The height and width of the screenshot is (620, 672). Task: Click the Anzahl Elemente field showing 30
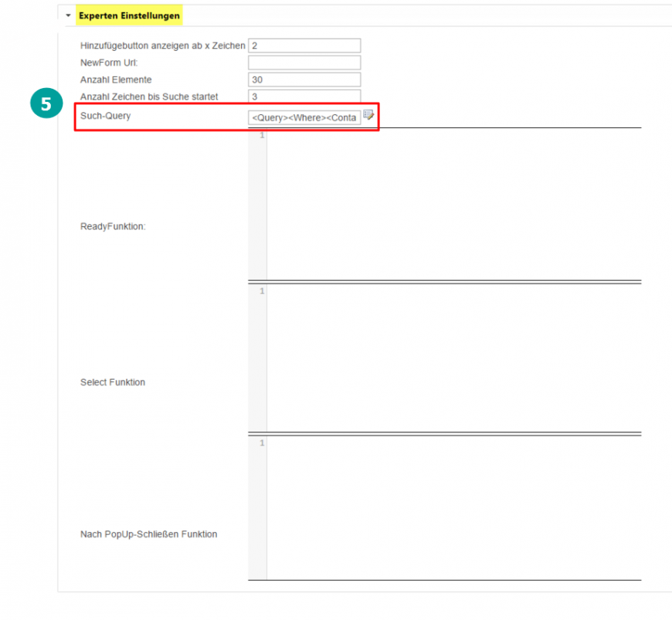[304, 80]
